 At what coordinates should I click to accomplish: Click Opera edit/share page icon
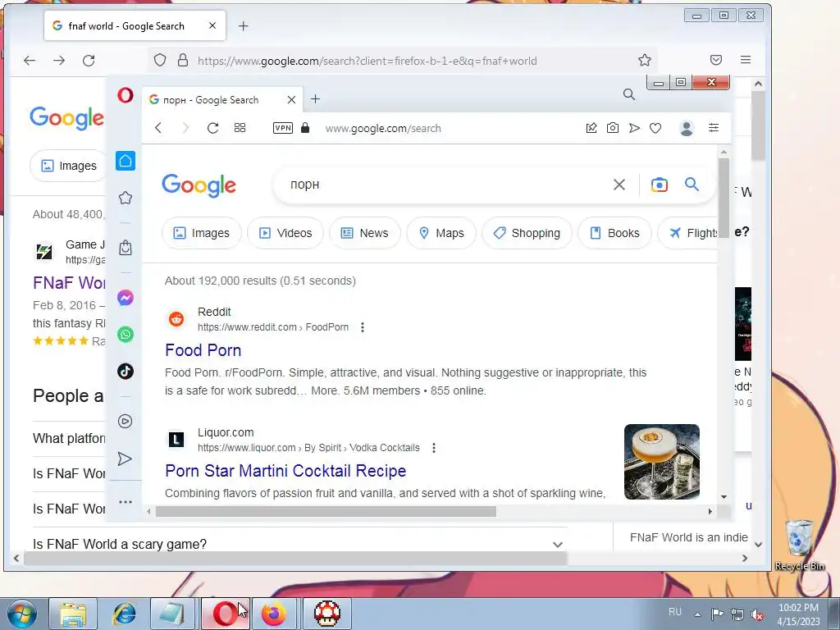pos(591,128)
